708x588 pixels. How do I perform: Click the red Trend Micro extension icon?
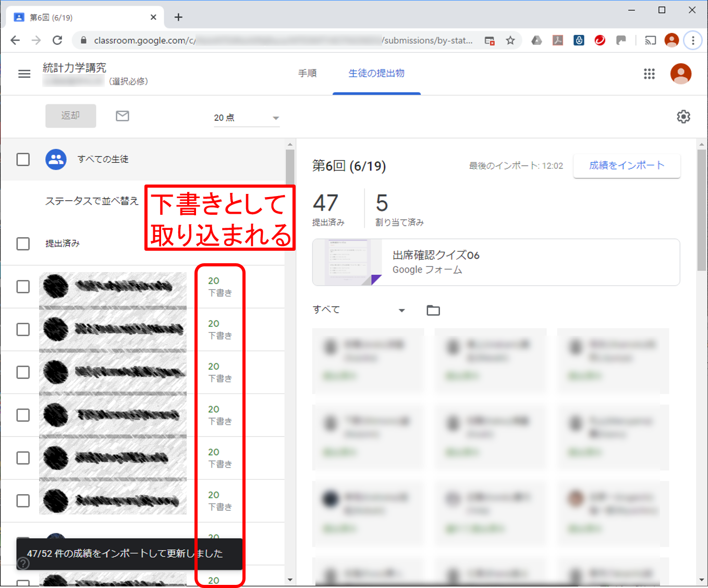[600, 40]
